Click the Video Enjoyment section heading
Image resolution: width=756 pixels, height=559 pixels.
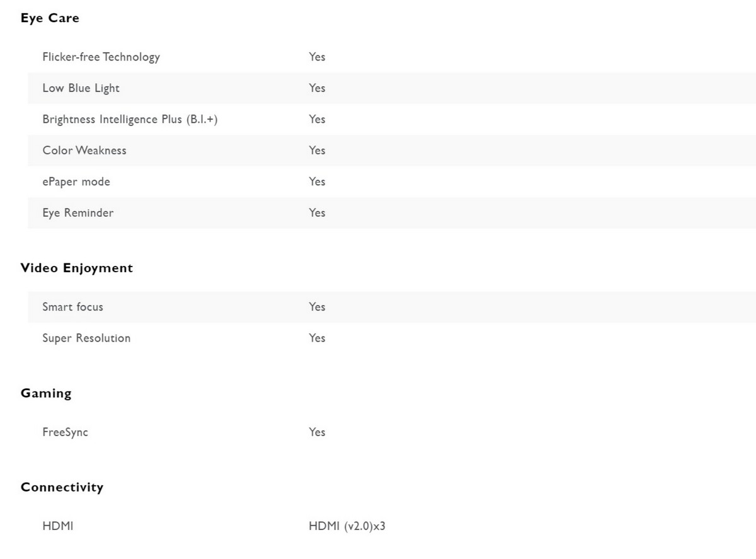click(x=77, y=268)
